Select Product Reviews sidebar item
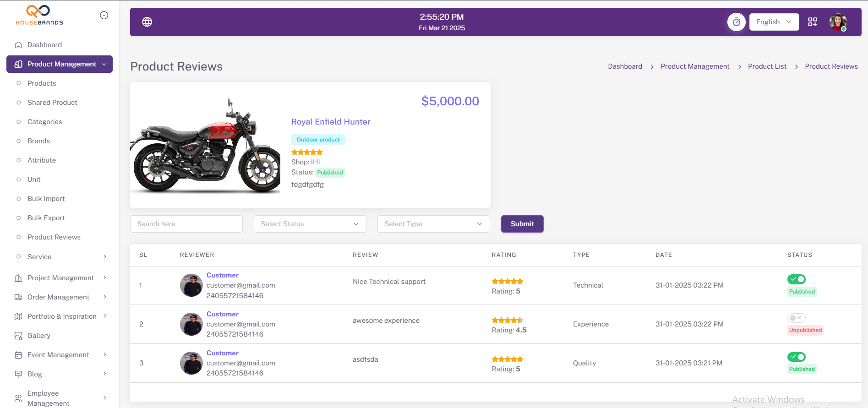Viewport: 868px width, 408px height. click(54, 237)
